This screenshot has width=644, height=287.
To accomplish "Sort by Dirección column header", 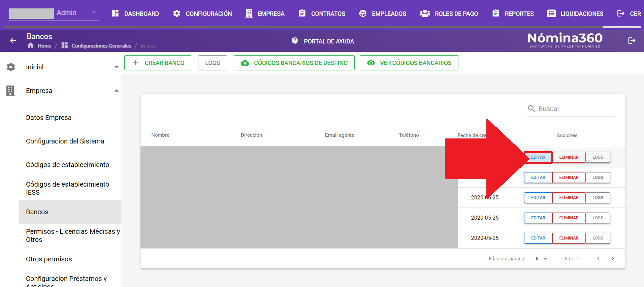I will point(251,135).
